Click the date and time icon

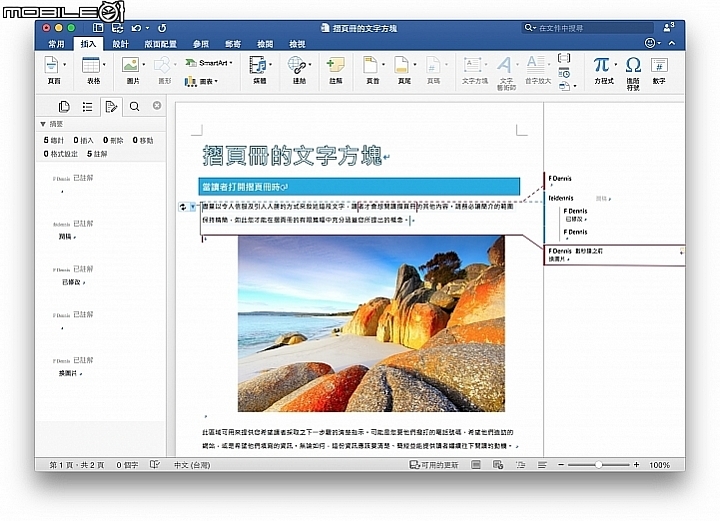564,73
